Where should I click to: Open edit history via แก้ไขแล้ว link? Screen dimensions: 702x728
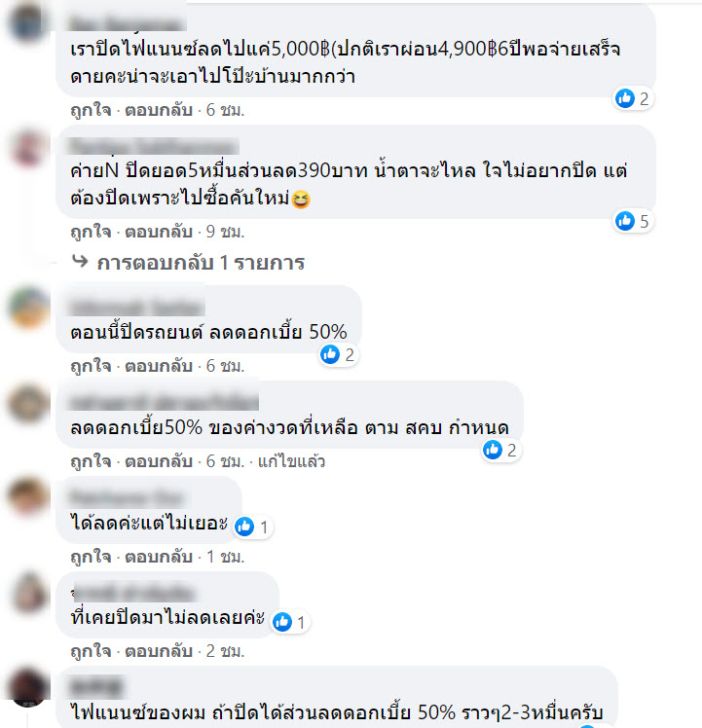[x=291, y=461]
